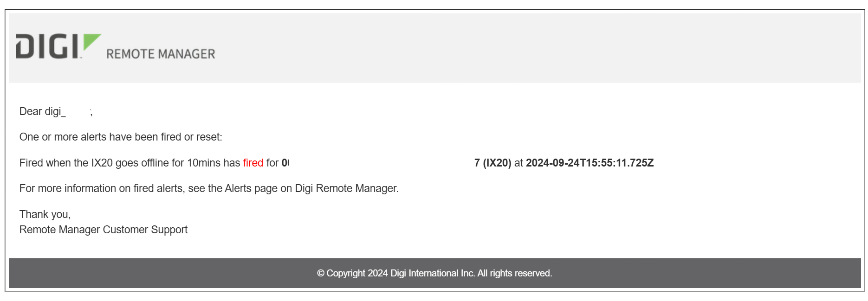The height and width of the screenshot is (301, 868).
Task: Select the timestamp 2024-09-24T15:55:11.725Z
Action: [x=589, y=163]
